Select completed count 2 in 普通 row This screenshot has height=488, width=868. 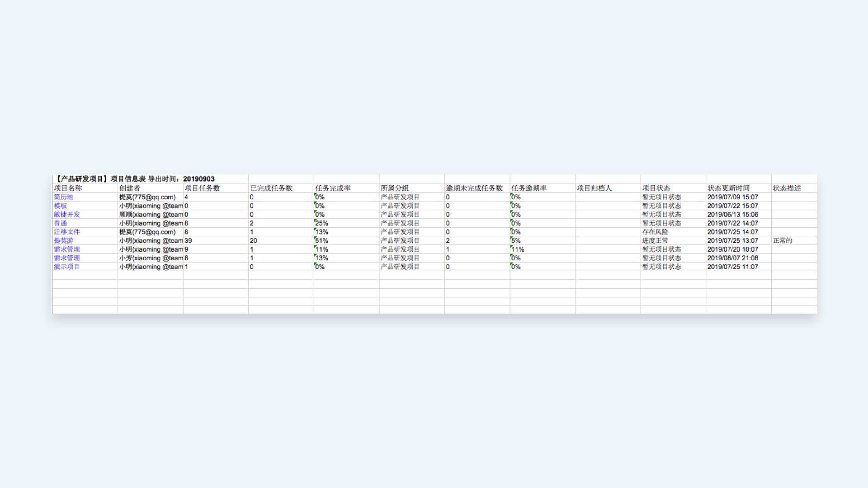coord(281,223)
